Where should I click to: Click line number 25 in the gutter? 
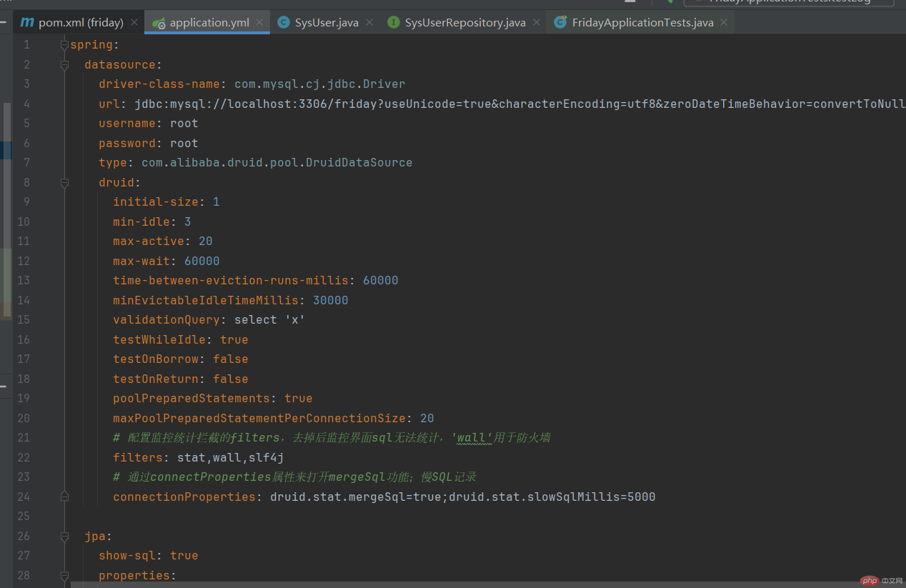(x=23, y=517)
